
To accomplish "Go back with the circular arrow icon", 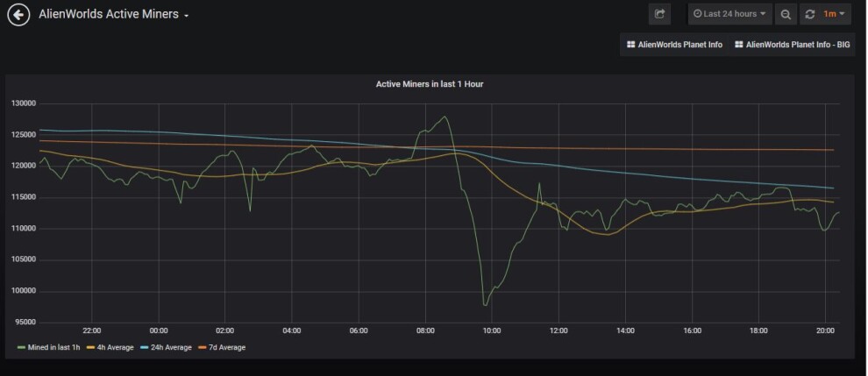I will pyautogui.click(x=18, y=14).
